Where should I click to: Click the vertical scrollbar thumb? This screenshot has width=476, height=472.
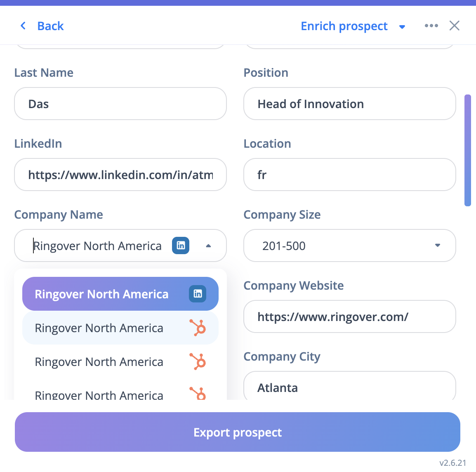467,150
